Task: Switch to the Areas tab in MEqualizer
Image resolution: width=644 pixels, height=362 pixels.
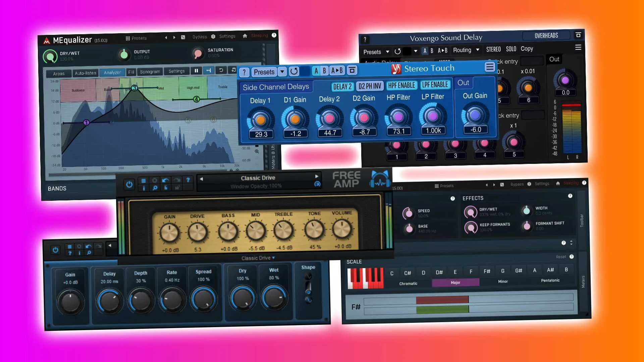Action: [x=59, y=74]
